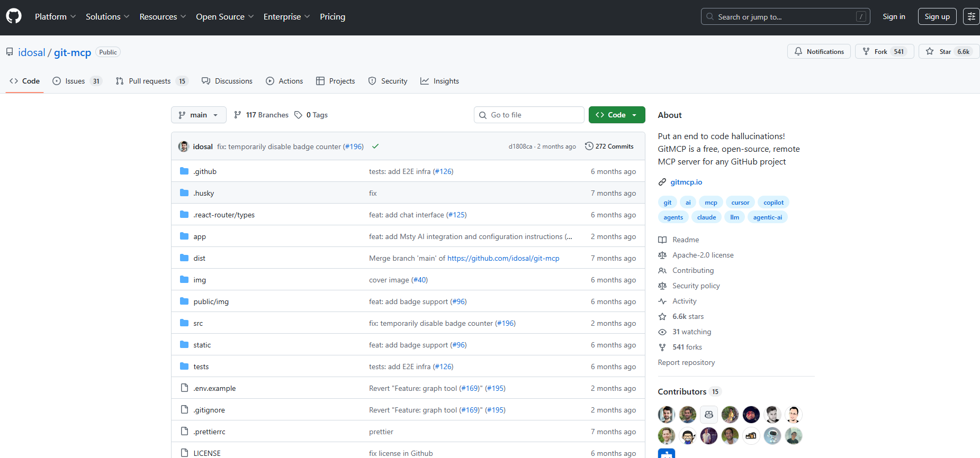Open the green Code dropdown
The height and width of the screenshot is (458, 980).
click(616, 115)
